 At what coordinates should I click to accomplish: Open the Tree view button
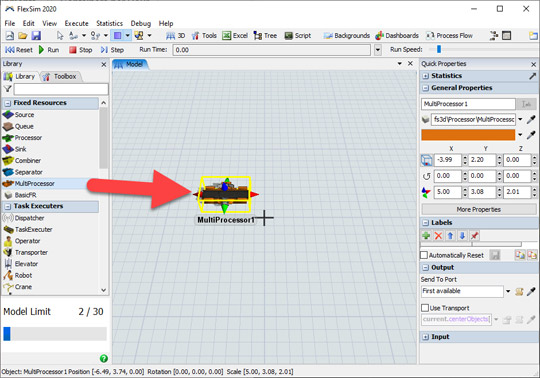tap(265, 35)
